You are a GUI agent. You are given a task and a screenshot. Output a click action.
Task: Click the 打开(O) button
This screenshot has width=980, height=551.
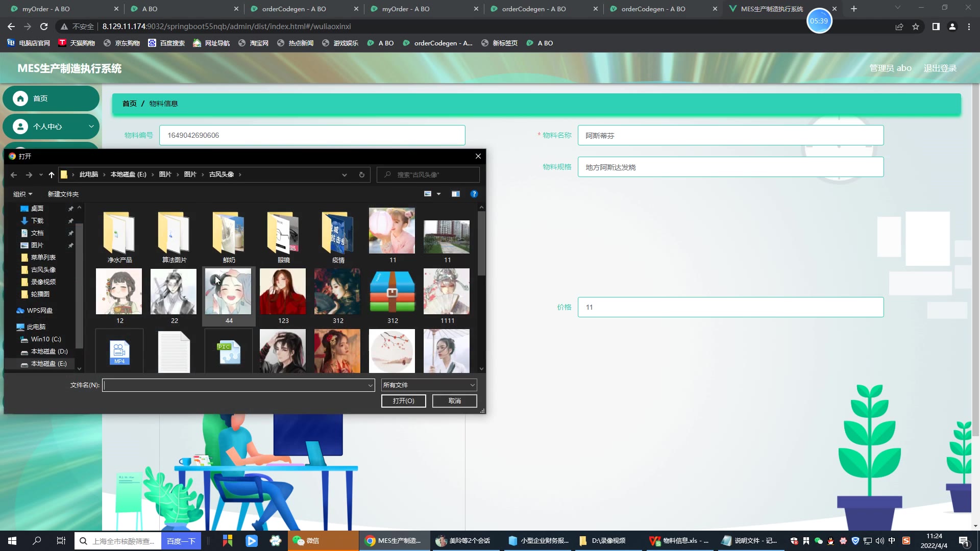403,401
